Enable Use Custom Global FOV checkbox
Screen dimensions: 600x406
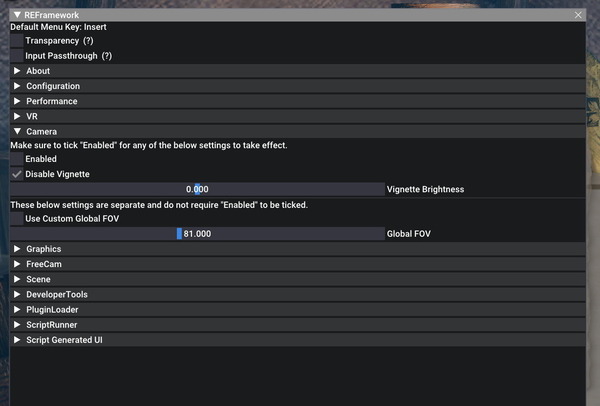click(17, 218)
